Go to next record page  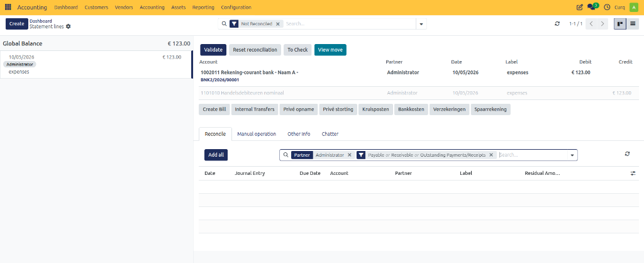602,24
